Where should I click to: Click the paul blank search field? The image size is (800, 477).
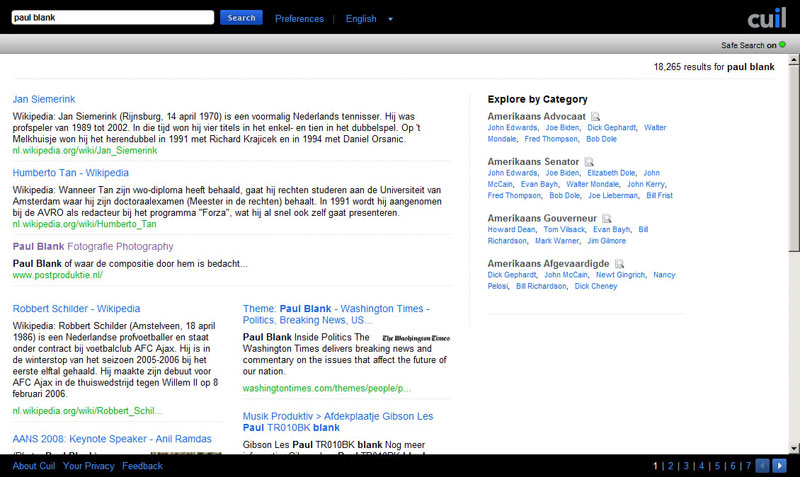pos(112,18)
